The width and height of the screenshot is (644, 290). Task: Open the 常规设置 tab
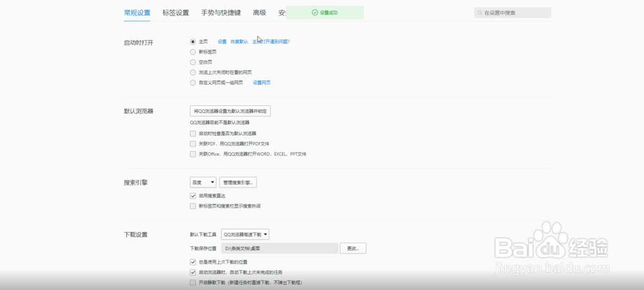click(137, 13)
